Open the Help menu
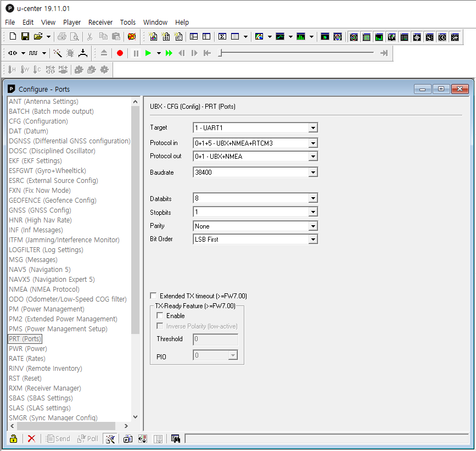The height and width of the screenshot is (451, 476). coord(182,22)
